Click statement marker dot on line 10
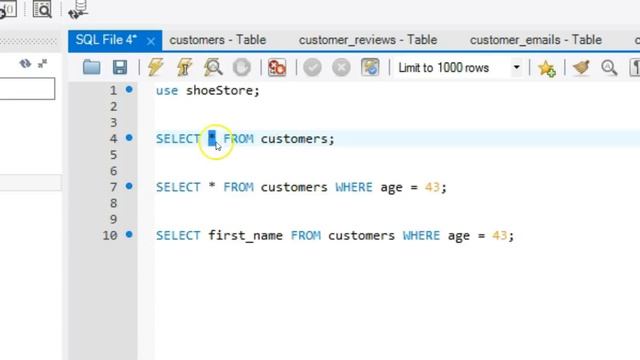Image resolution: width=640 pixels, height=360 pixels. coord(129,235)
